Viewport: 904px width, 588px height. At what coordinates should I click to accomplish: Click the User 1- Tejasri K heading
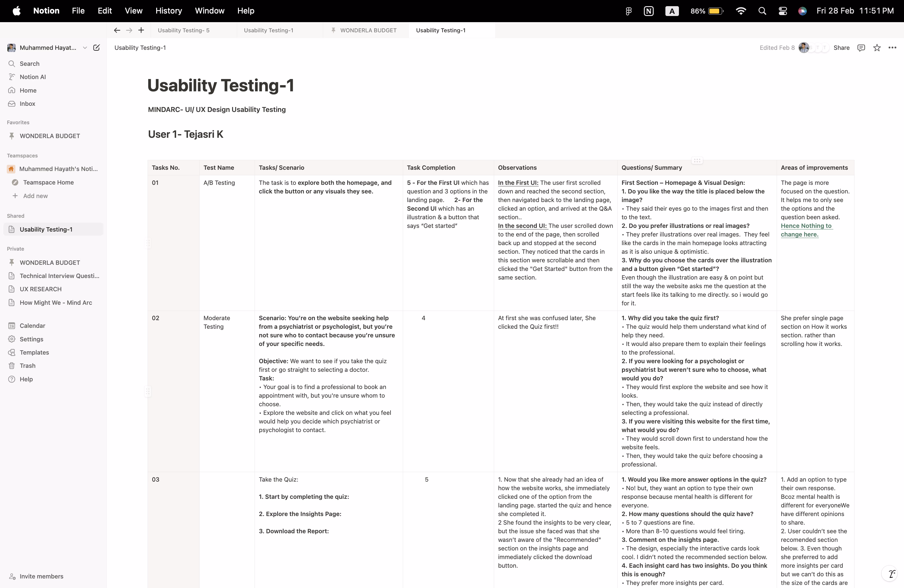(x=186, y=134)
